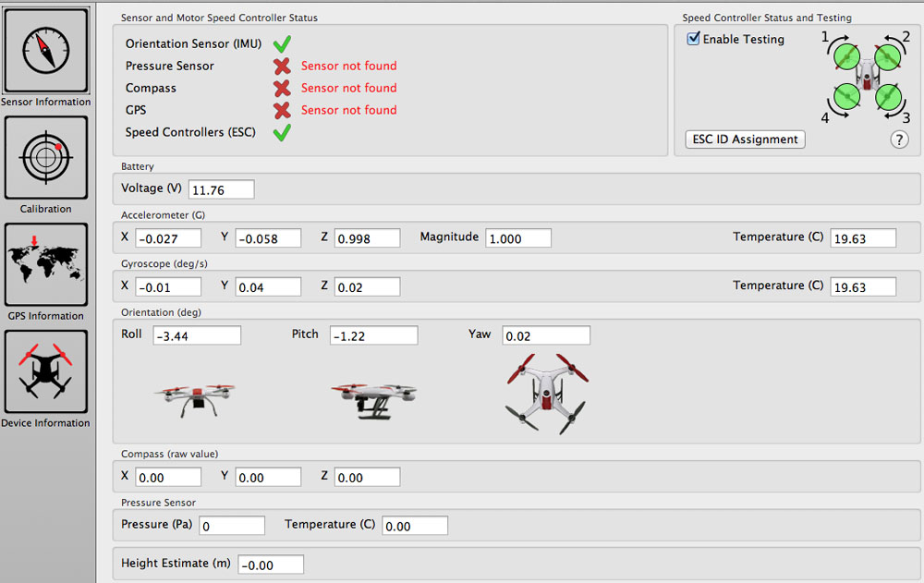The width and height of the screenshot is (924, 583).
Task: Click the yaw top-view drone image
Action: point(547,394)
